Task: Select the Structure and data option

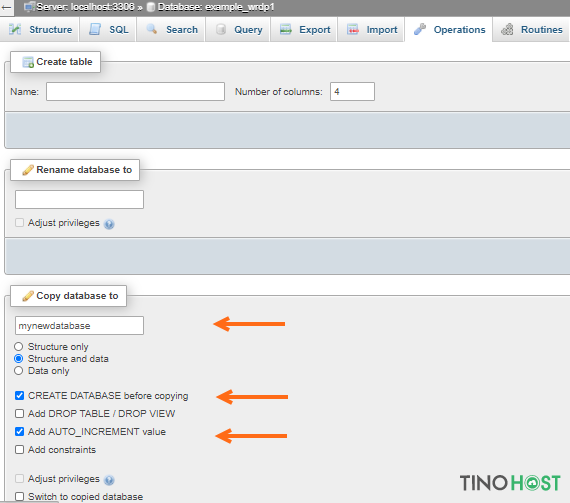Action: pos(19,359)
